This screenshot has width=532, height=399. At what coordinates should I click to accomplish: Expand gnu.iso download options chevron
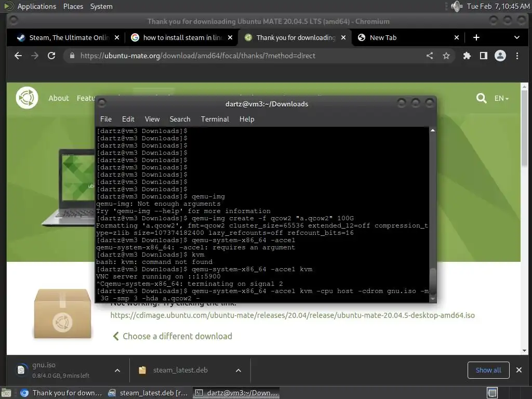(117, 370)
